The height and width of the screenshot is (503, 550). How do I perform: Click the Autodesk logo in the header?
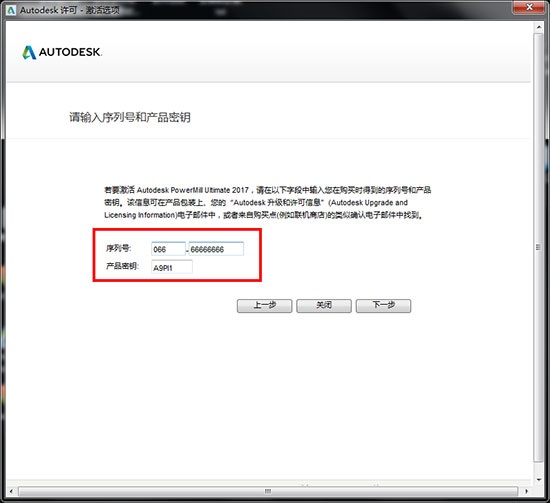(x=29, y=53)
